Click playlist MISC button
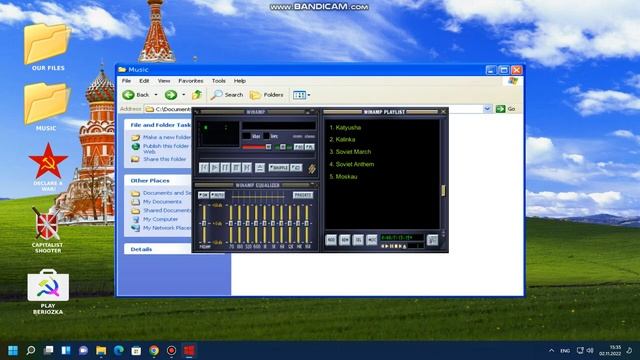 371,240
